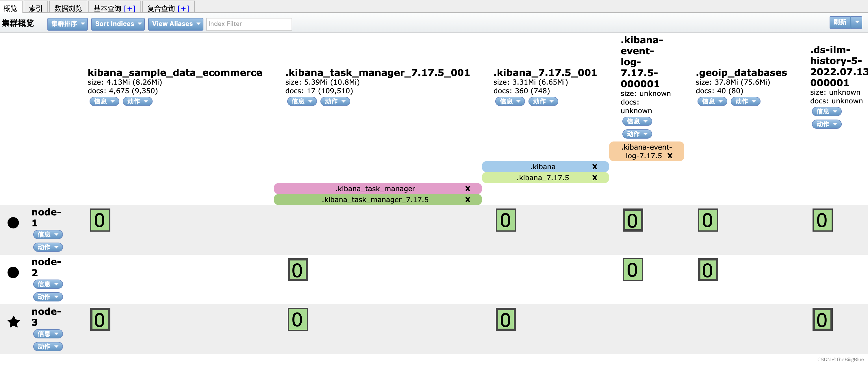Click Index Filter input field
This screenshot has width=868, height=365.
point(248,24)
